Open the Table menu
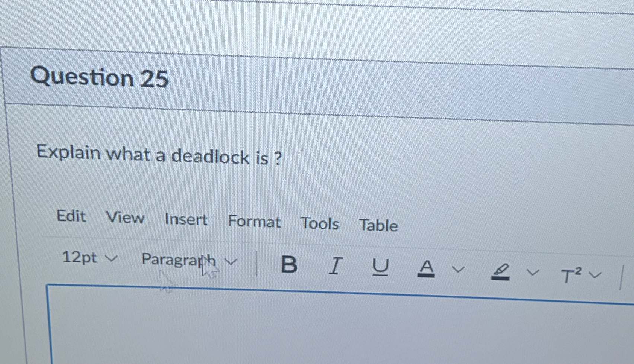Viewport: 634px width, 364px height. pyautogui.click(x=378, y=225)
